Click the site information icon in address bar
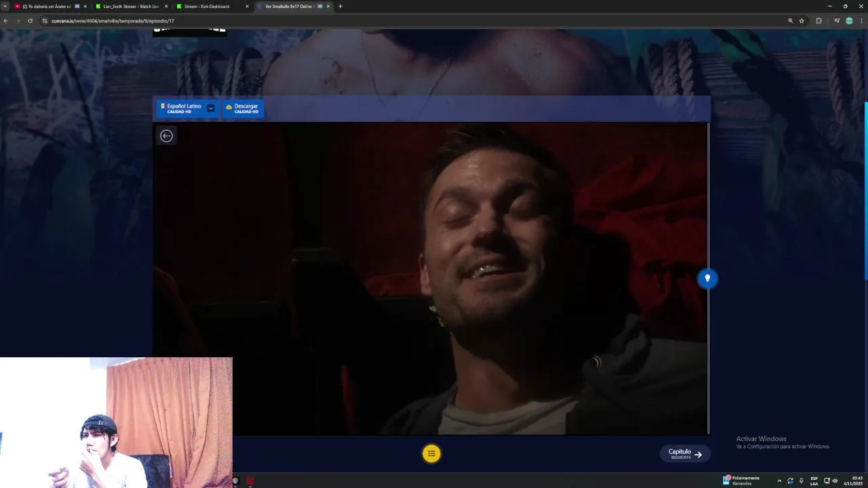The height and width of the screenshot is (488, 868). [45, 21]
